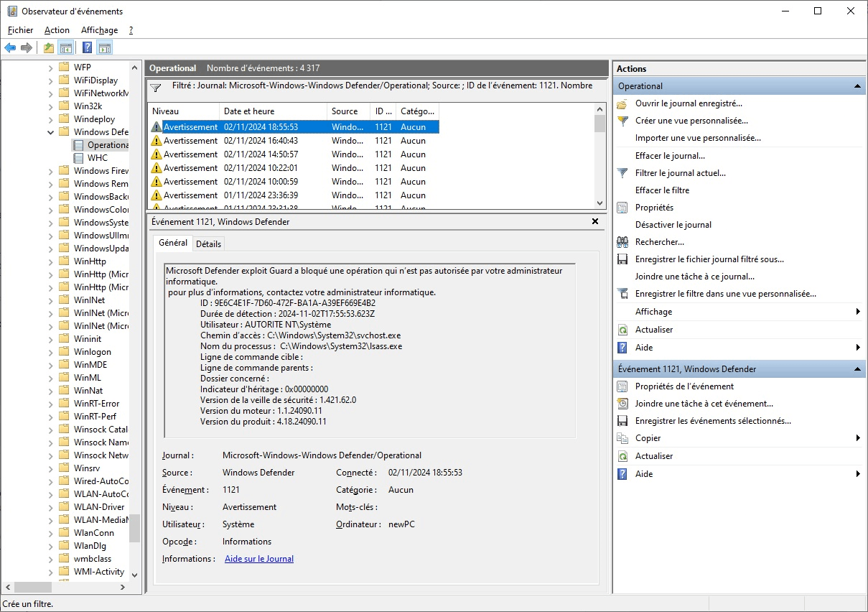Switch to the Général tab
868x612 pixels.
coord(173,244)
